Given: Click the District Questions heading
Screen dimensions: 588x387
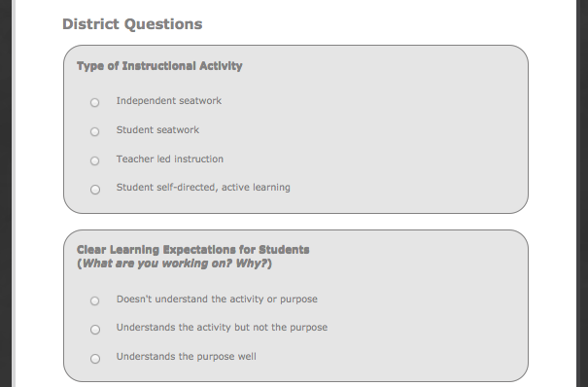Looking at the screenshot, I should tap(132, 24).
